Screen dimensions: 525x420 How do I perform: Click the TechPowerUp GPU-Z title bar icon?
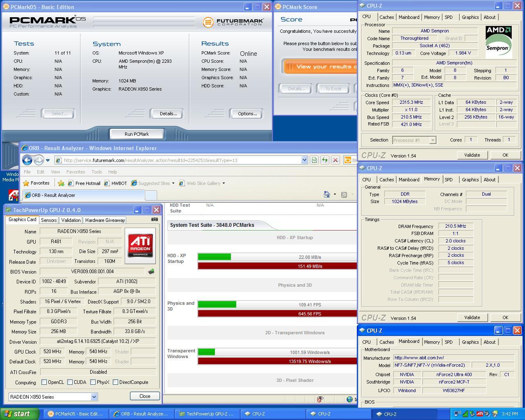pos(9,210)
